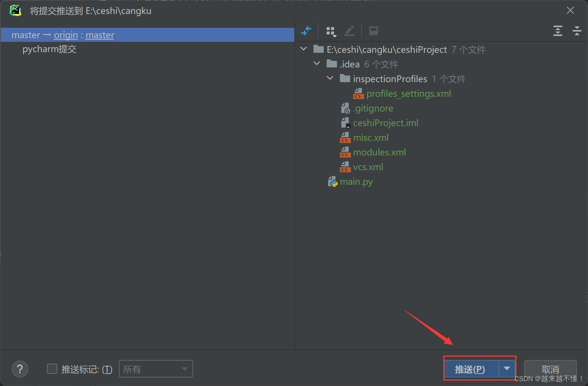
Task: Select the vcs.xml file name
Action: pyautogui.click(x=368, y=167)
